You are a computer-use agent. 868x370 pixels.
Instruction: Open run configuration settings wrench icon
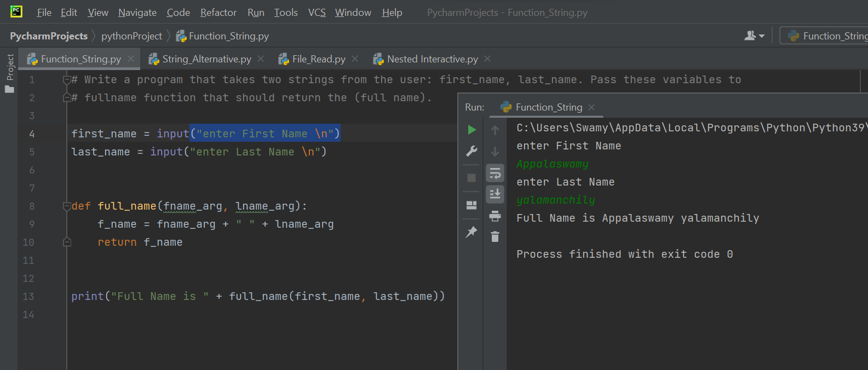[x=472, y=151]
